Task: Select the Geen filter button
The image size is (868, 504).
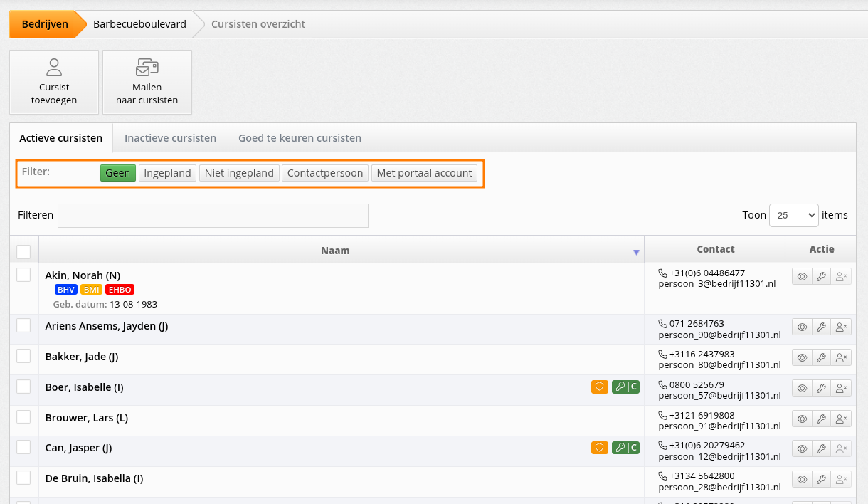Action: pyautogui.click(x=118, y=173)
